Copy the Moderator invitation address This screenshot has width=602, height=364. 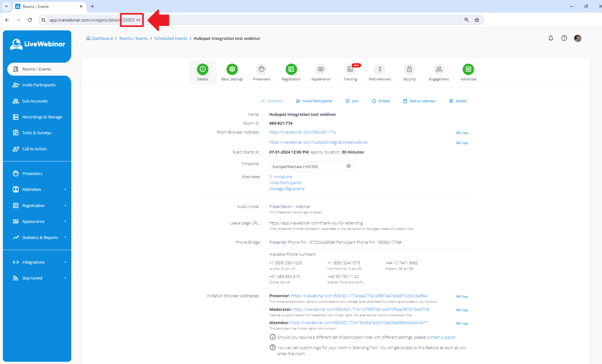pyautogui.click(x=462, y=310)
